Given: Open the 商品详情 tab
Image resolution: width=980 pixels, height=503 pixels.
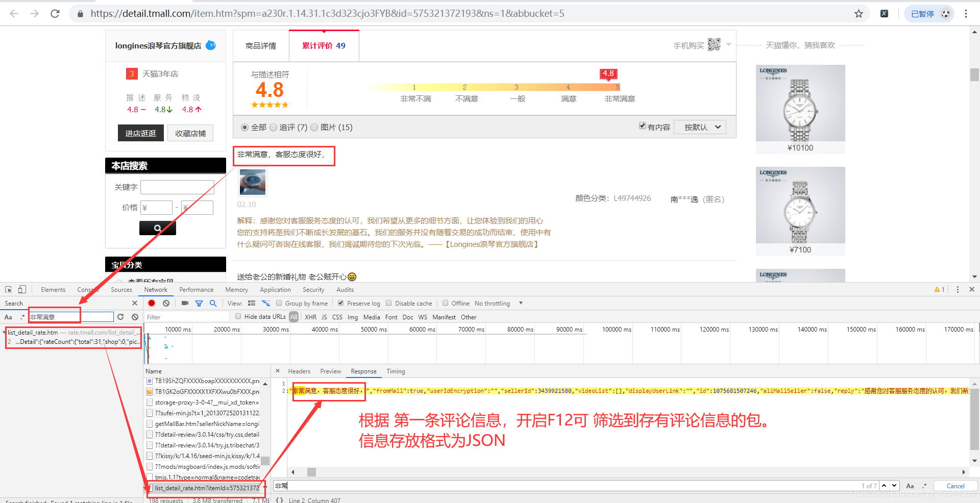Looking at the screenshot, I should [x=261, y=45].
